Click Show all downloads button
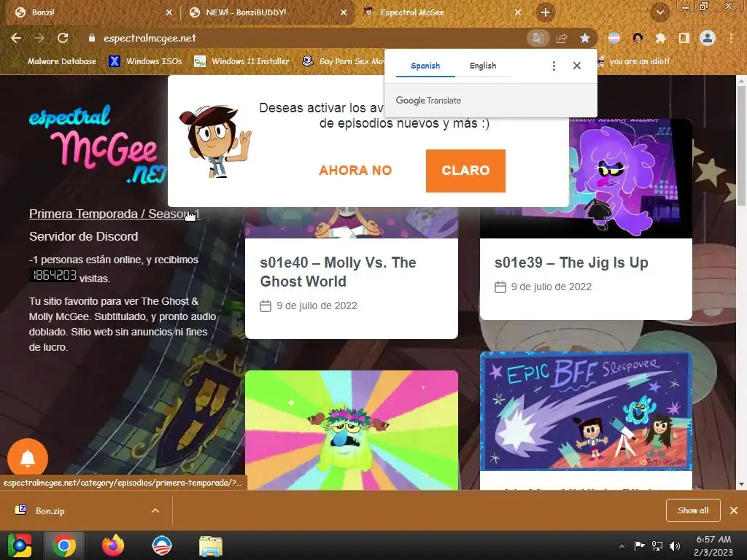This screenshot has height=560, width=747. click(693, 510)
